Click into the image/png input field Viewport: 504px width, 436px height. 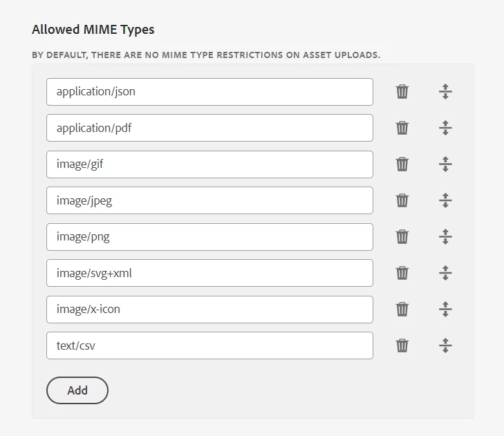point(209,237)
